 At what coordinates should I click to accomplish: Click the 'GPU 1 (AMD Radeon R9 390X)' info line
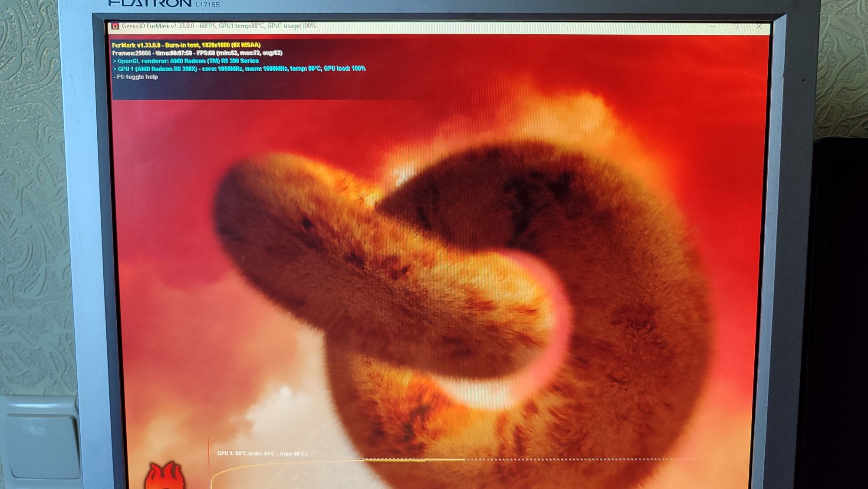point(239,69)
